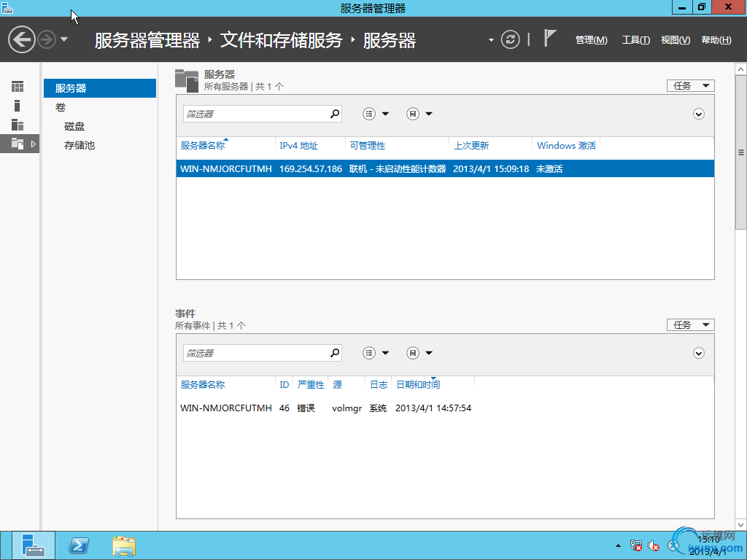Click the 文件和存储服务 breadcrumb

tap(281, 40)
